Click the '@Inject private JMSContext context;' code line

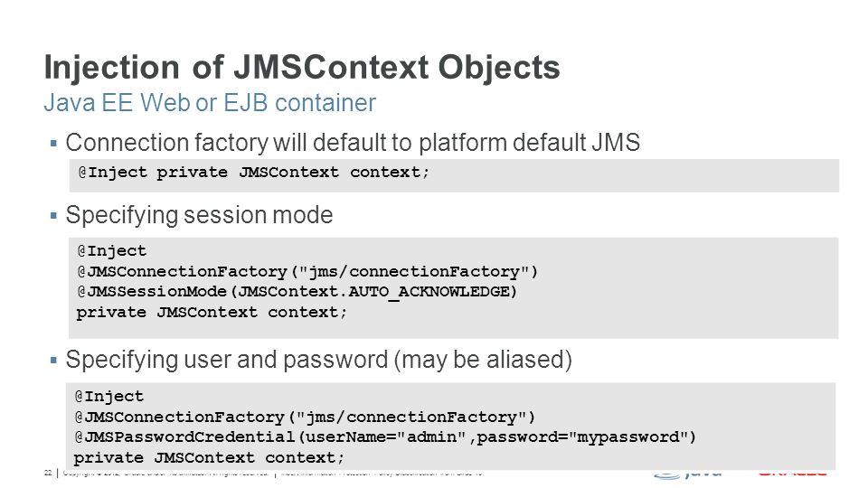click(x=253, y=173)
